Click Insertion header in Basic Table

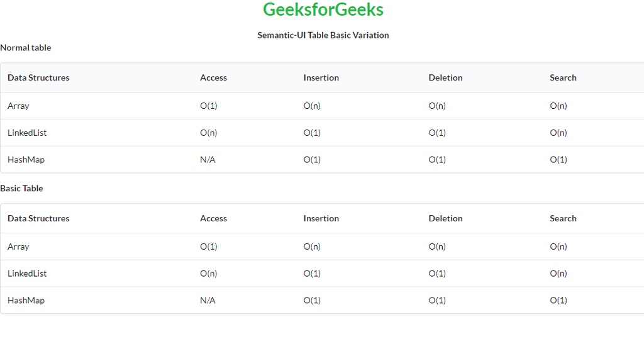[321, 219]
